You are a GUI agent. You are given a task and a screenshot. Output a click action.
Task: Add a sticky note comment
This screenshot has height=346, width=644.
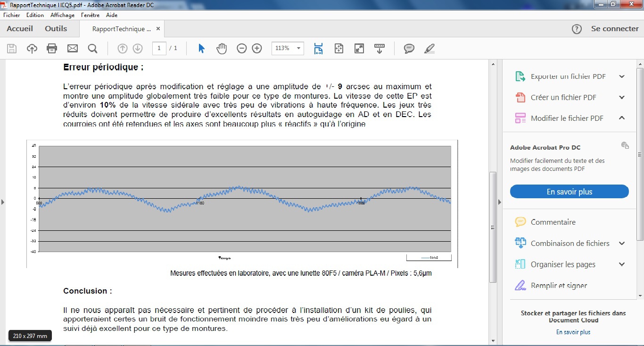[409, 48]
